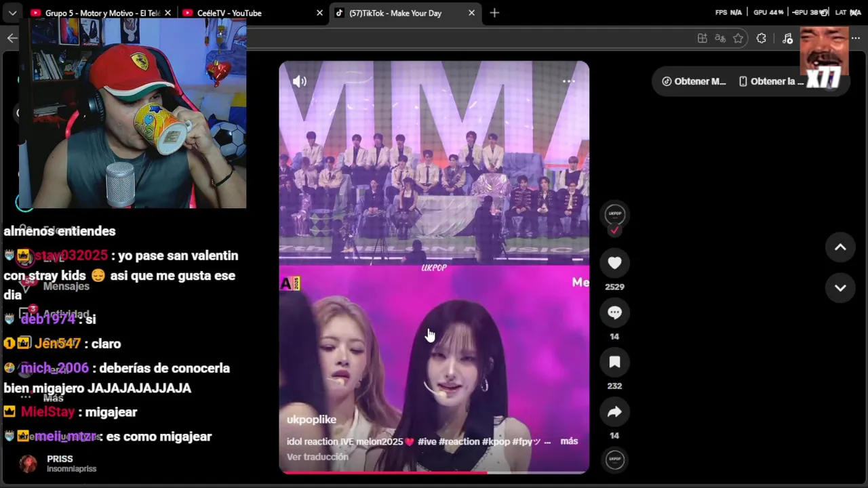Screen dimensions: 868x488
Task: Open the spinning sound disc icon
Action: [614, 460]
